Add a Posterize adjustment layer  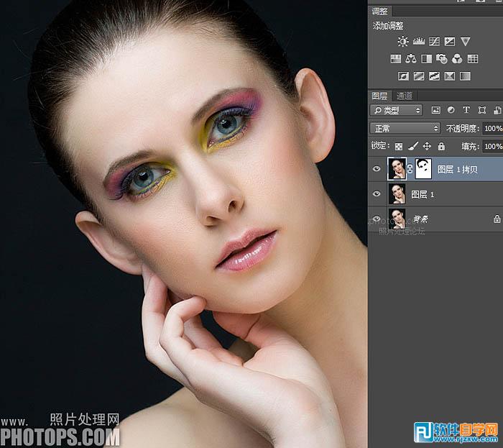point(419,76)
